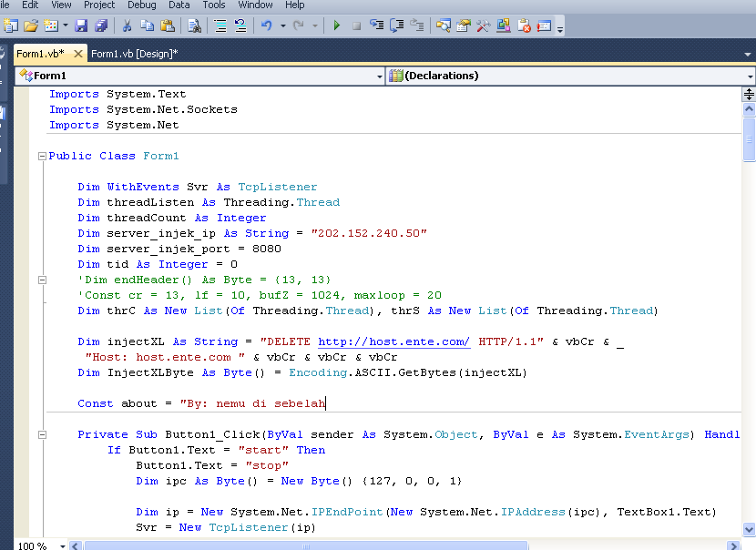
Task: Collapse the Button1_Click sub
Action: click(43, 434)
